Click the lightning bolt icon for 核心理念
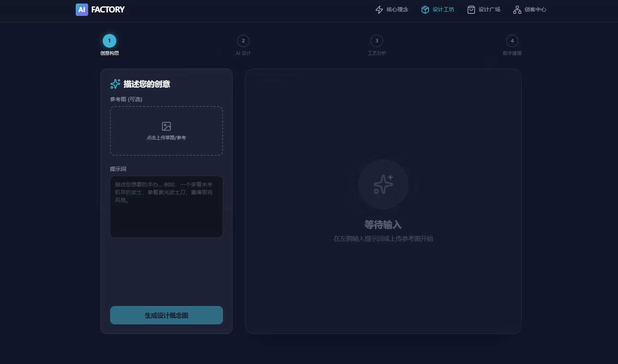The width and height of the screenshot is (618, 364). (x=379, y=10)
